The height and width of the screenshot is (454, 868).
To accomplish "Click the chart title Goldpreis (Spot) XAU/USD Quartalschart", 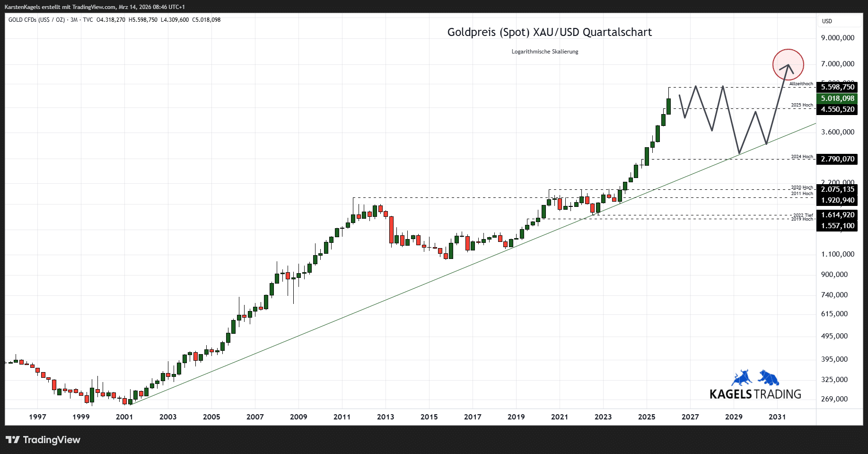I will pyautogui.click(x=549, y=32).
